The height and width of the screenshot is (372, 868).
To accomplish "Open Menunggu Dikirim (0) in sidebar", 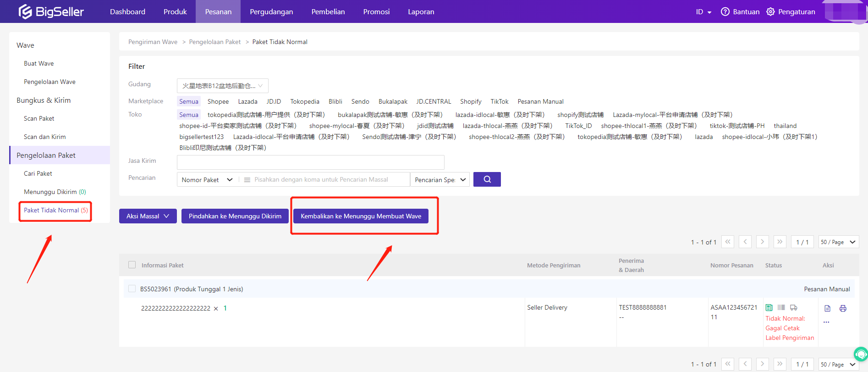I will 55,192.
